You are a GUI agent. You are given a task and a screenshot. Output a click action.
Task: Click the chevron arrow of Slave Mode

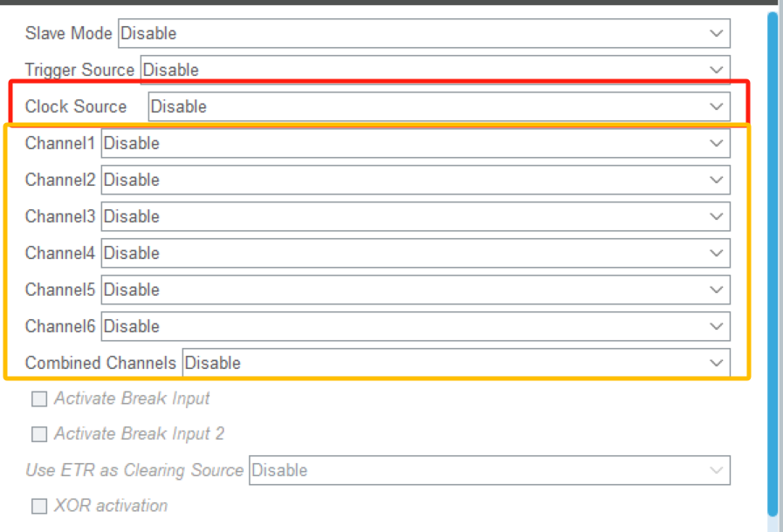(x=717, y=34)
